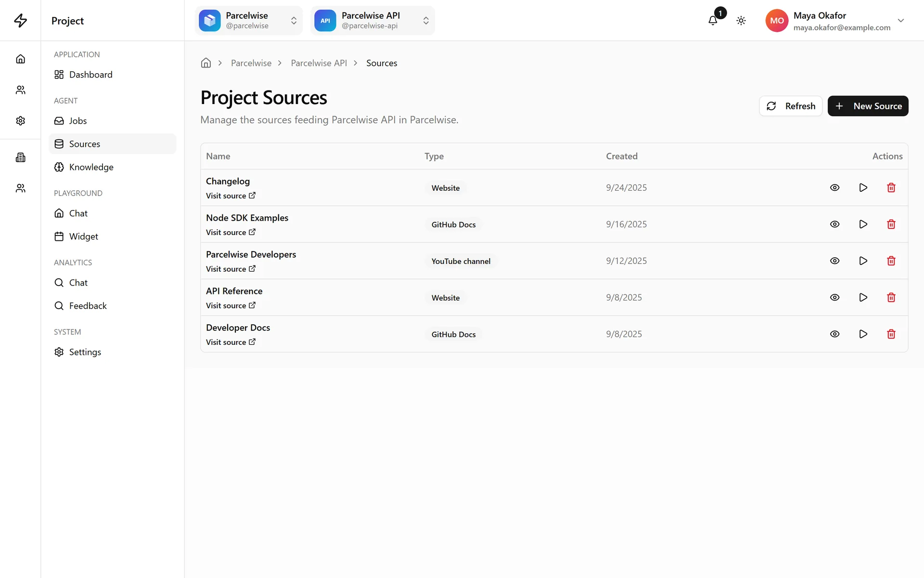View the Node SDK Examples source

(x=835, y=224)
